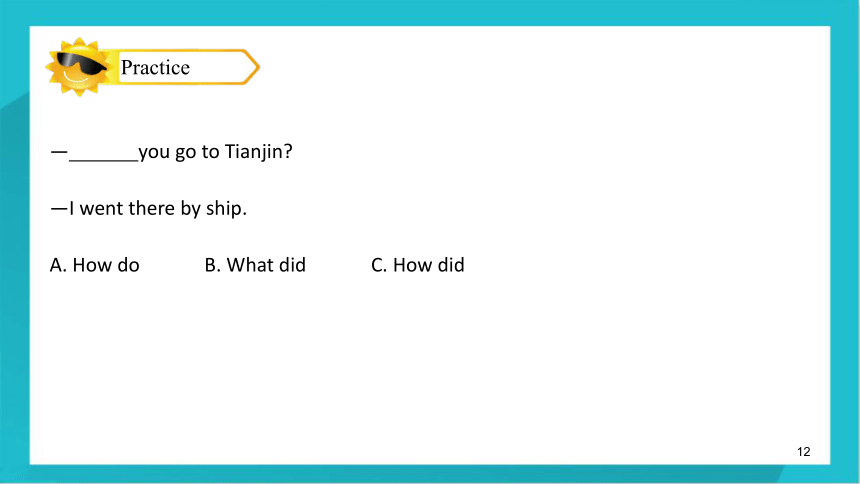The height and width of the screenshot is (484, 860).
Task: Click the letter label 'C.'
Action: pos(379,265)
